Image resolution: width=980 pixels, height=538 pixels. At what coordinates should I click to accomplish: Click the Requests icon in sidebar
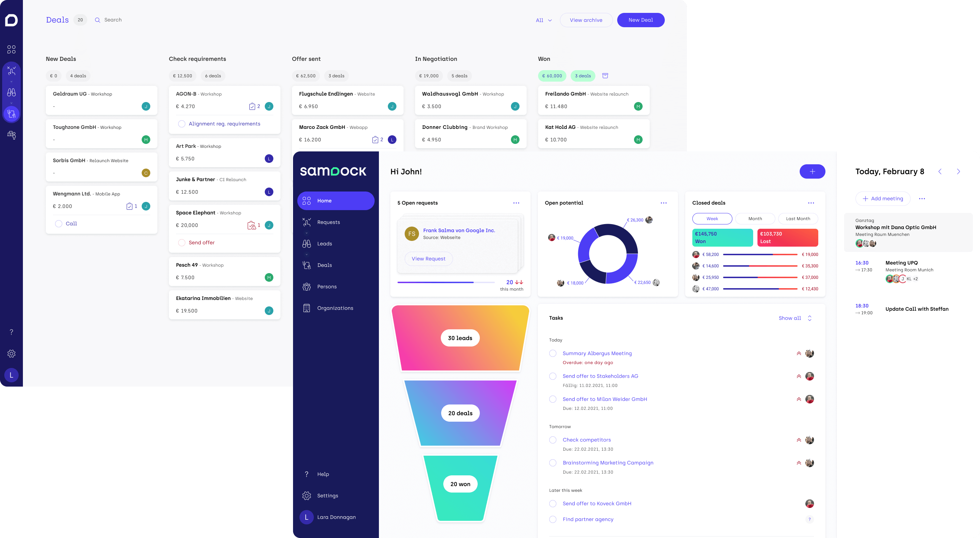307,221
